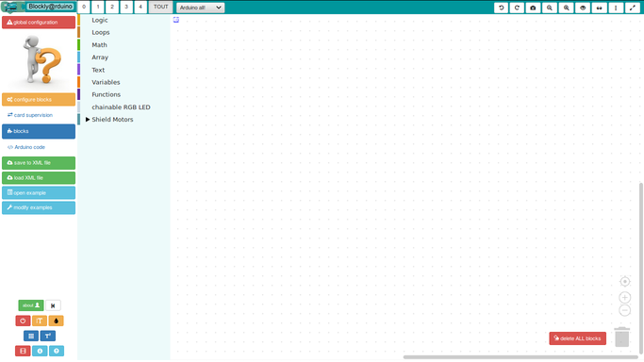This screenshot has height=362, width=644.
Task: Click the fullscreen expand arrows icon
Action: point(633,8)
